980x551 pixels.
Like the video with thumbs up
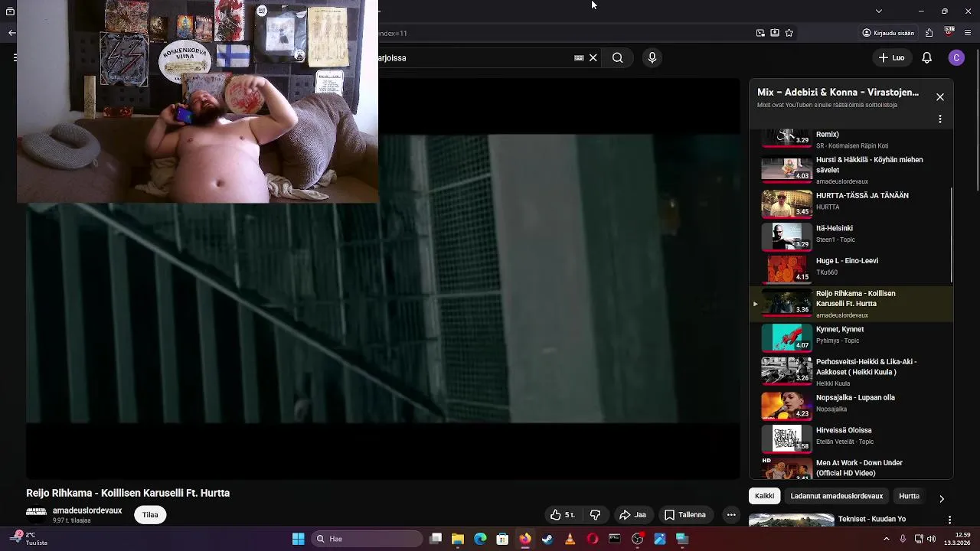[563, 515]
